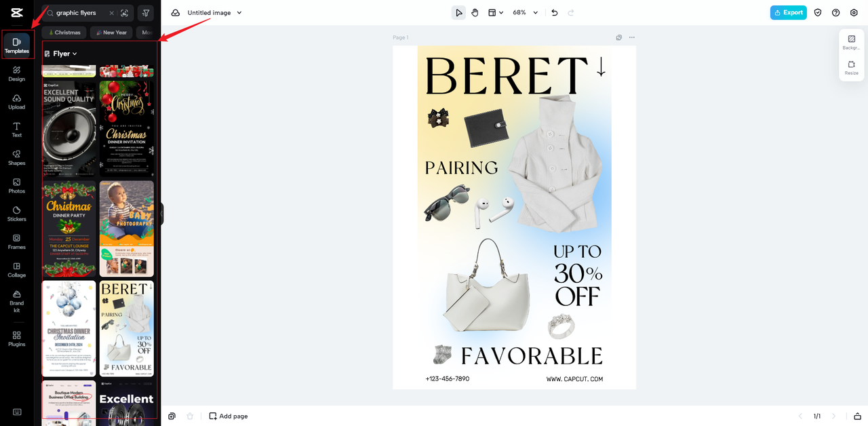The height and width of the screenshot is (426, 868).
Task: Open the Templates sidebar panel
Action: click(17, 45)
